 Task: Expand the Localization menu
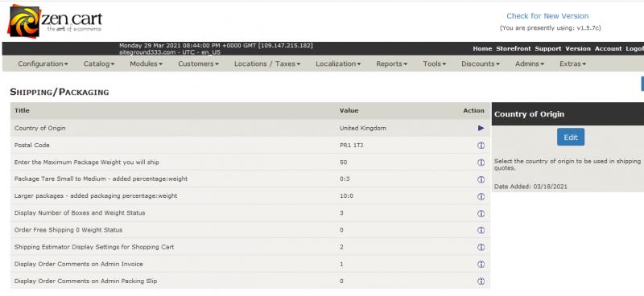338,64
